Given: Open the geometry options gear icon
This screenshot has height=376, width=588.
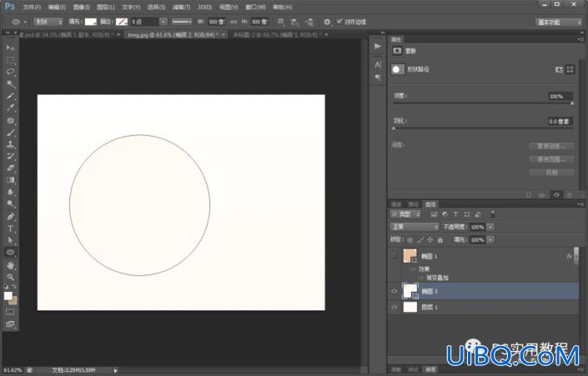Looking at the screenshot, I should [328, 23].
